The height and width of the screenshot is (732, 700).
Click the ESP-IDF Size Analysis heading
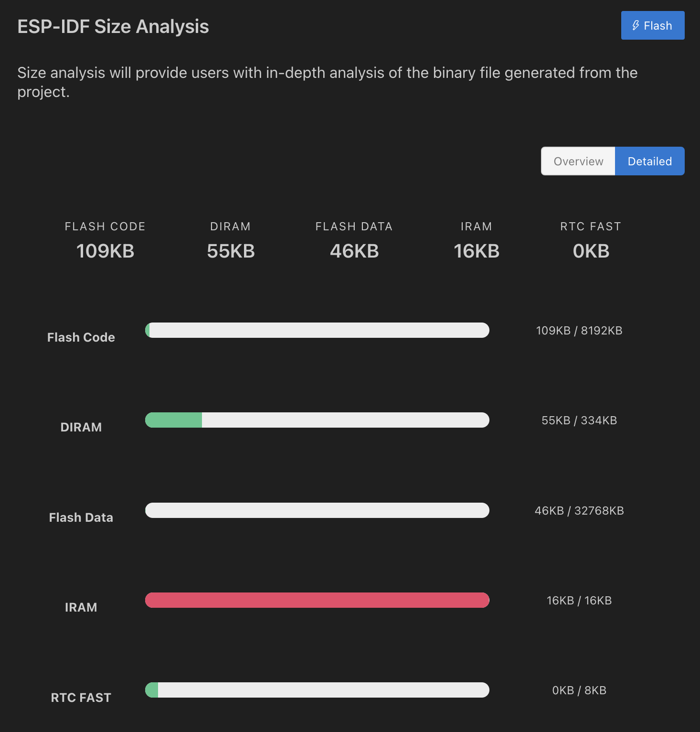point(113,26)
